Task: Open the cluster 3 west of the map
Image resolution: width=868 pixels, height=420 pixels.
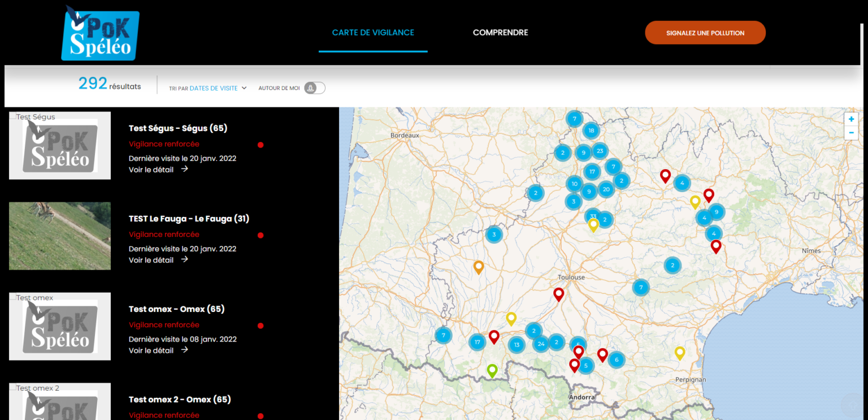Action: click(x=494, y=235)
